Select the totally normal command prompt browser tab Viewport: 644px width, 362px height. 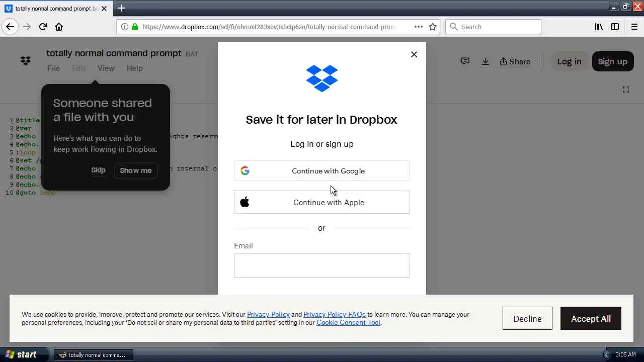pos(55,9)
